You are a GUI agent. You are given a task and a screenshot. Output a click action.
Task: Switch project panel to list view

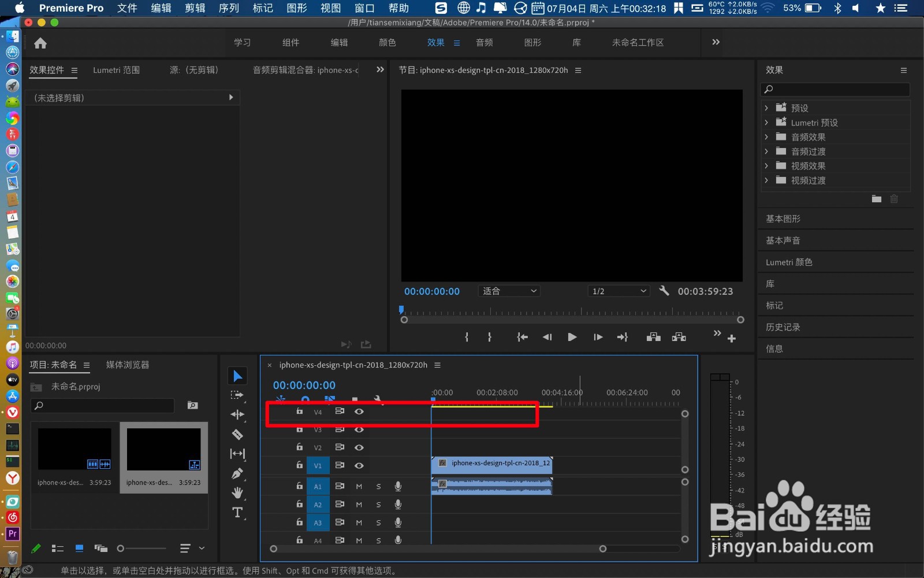[x=58, y=548]
